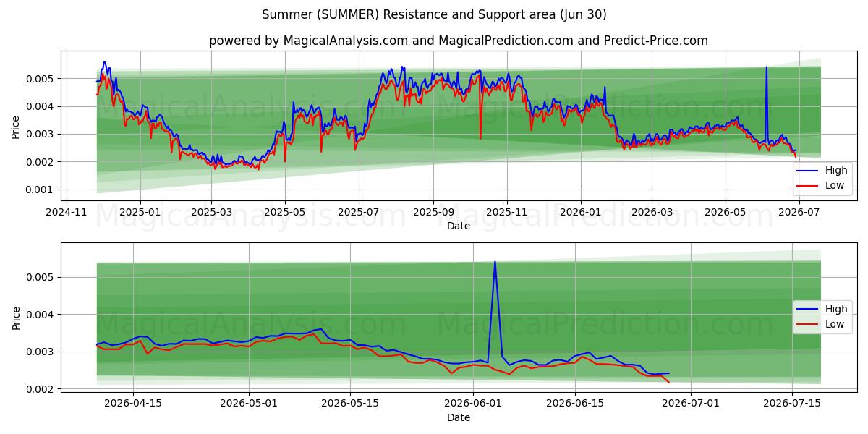The height and width of the screenshot is (434, 868).
Task: Click the '0.003' y-axis label on the bottom chart
Action: pos(41,352)
